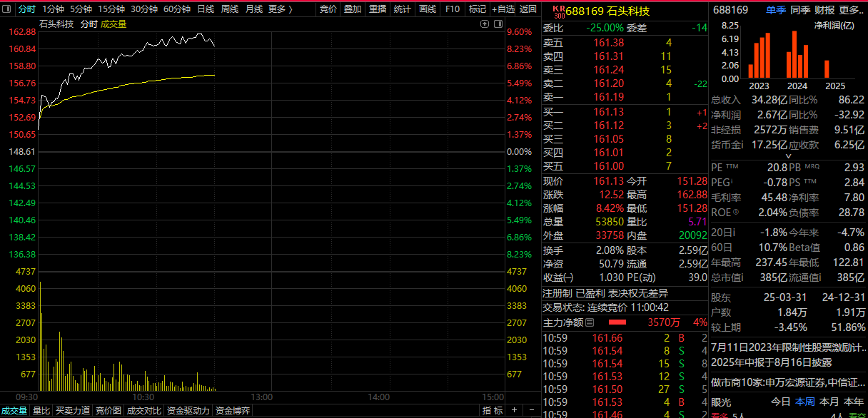Expand the 更多.. financial options
Viewport: 868px width, 418px height.
852,10
